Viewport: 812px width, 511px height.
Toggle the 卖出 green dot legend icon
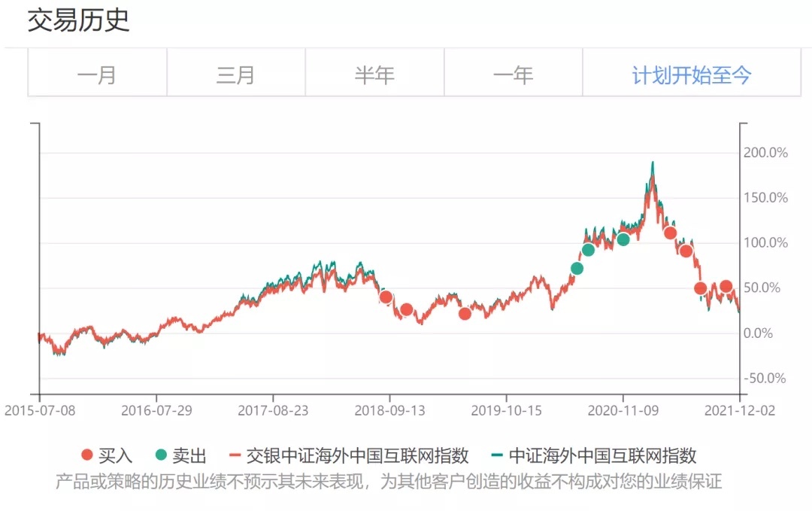click(x=161, y=455)
